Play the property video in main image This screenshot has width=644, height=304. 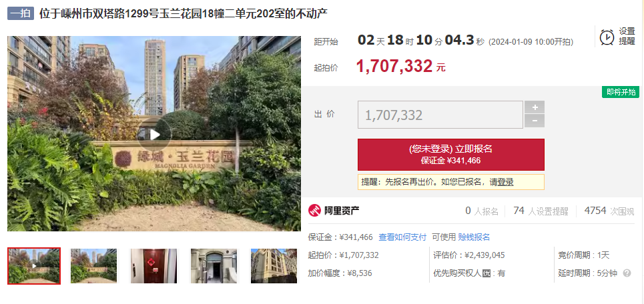154,135
